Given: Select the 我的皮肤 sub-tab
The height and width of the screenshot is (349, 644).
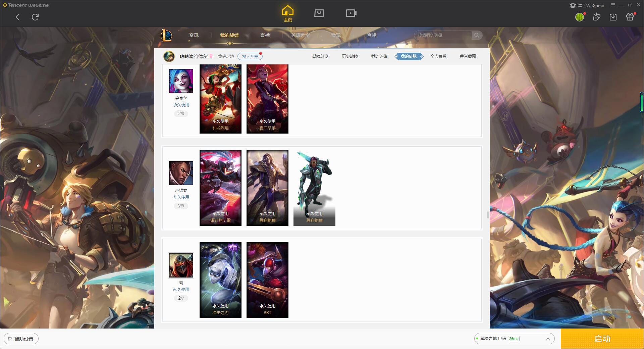Looking at the screenshot, I should click(x=409, y=56).
